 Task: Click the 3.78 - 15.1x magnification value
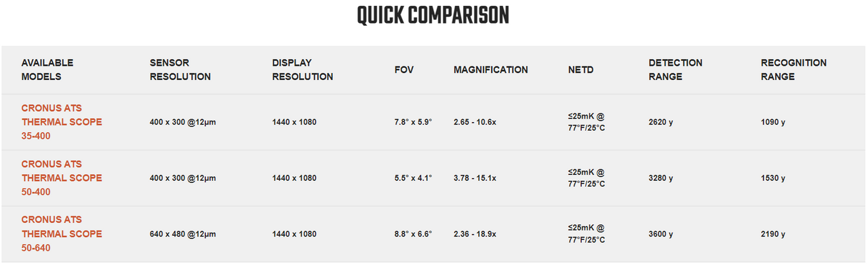[x=475, y=178]
